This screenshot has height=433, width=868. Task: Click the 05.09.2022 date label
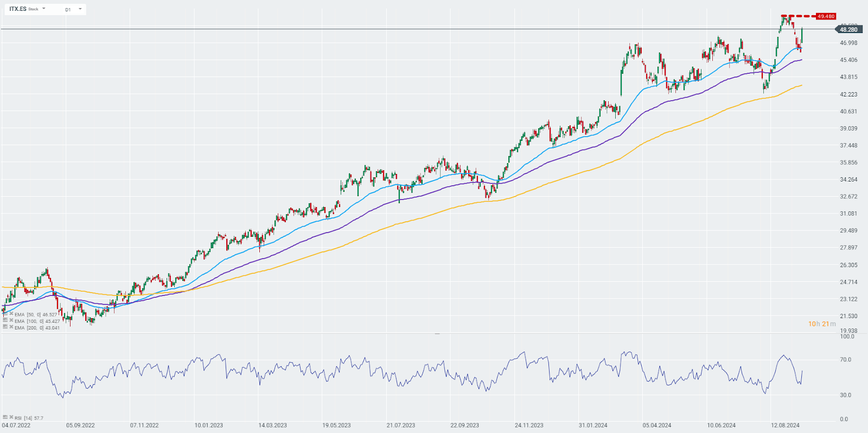click(80, 425)
